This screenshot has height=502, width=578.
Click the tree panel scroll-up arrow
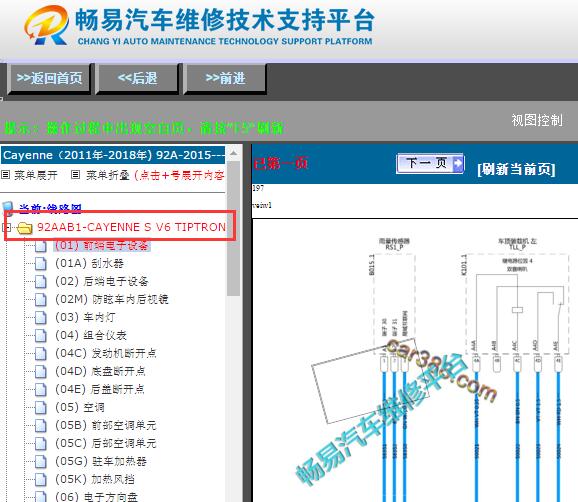(x=233, y=153)
